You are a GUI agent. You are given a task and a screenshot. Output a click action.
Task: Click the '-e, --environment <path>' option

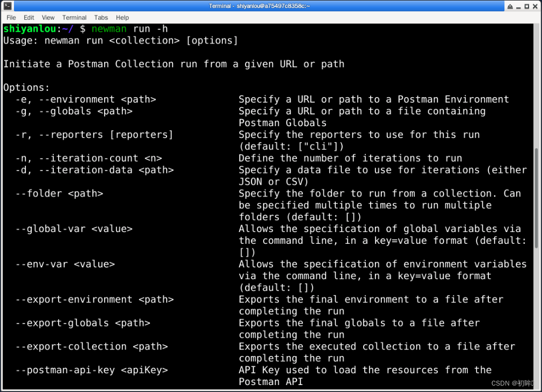[x=86, y=99]
